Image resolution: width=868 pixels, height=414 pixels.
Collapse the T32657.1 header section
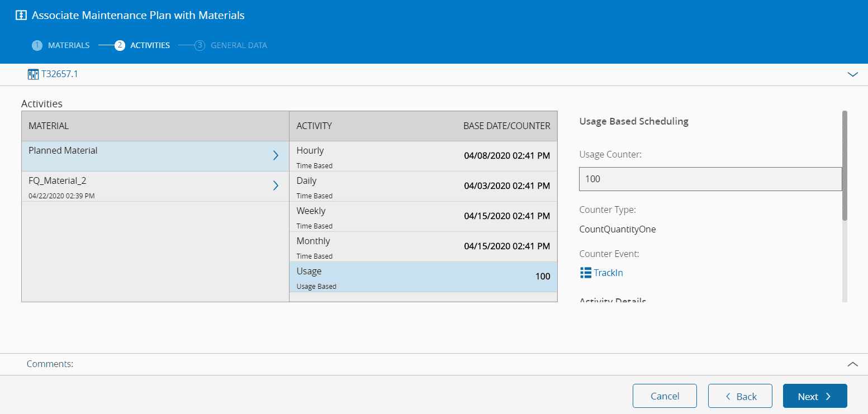point(852,74)
